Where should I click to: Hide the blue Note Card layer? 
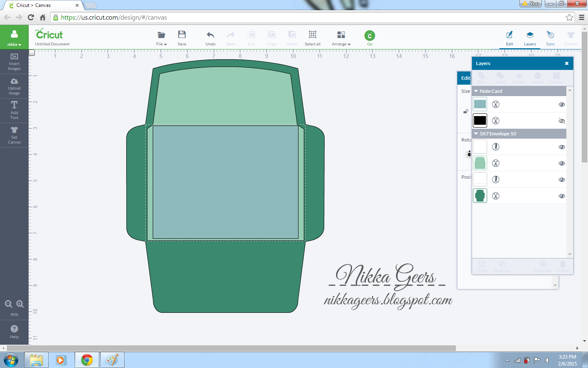561,105
